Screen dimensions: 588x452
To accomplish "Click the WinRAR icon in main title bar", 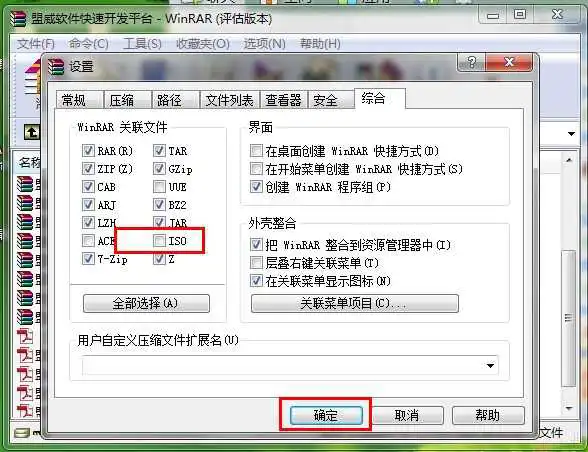I will click(x=18, y=19).
